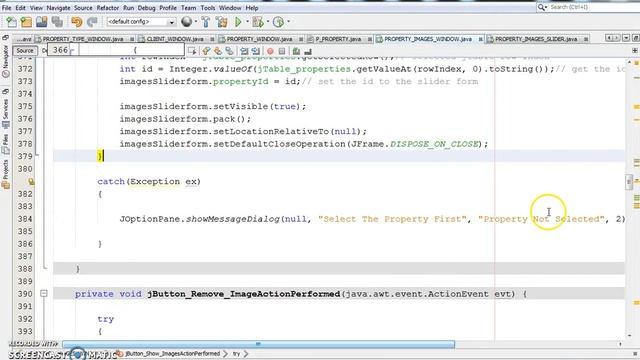Click the Redo arrow icon

click(92, 22)
